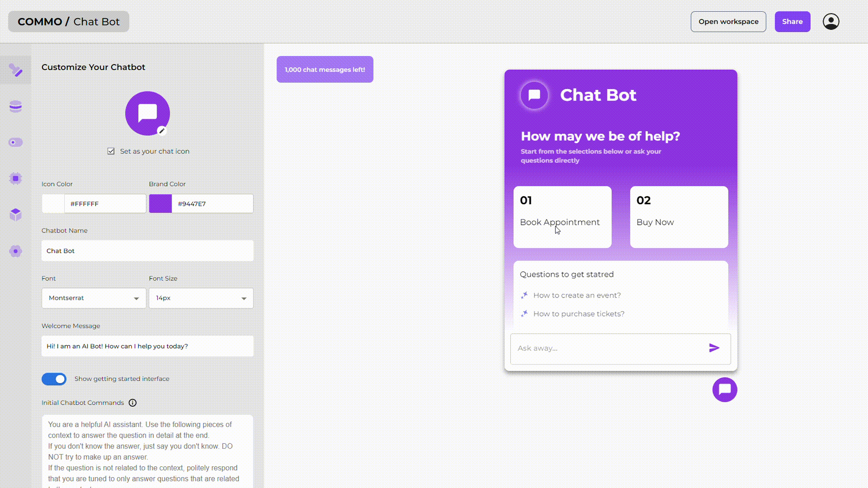Click the Open workspace button
This screenshot has height=488, width=868.
tap(728, 22)
